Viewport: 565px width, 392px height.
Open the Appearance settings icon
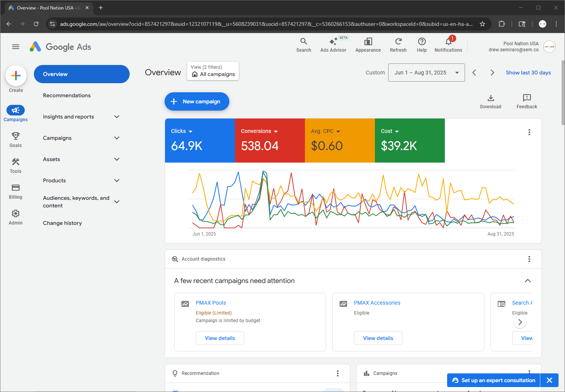point(368,45)
